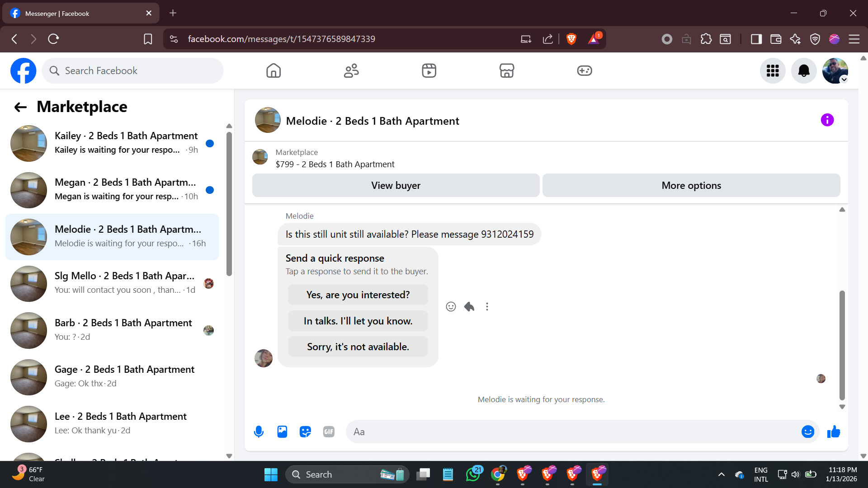
Task: Open Brave Shields for this site
Action: pyautogui.click(x=571, y=39)
